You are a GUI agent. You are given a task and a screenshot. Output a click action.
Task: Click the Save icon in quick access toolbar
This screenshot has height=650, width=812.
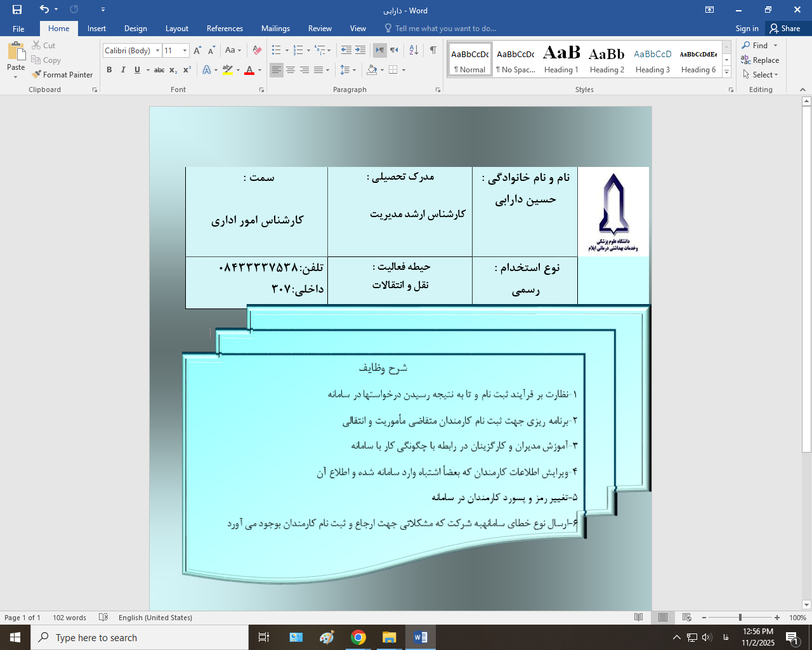pyautogui.click(x=17, y=10)
